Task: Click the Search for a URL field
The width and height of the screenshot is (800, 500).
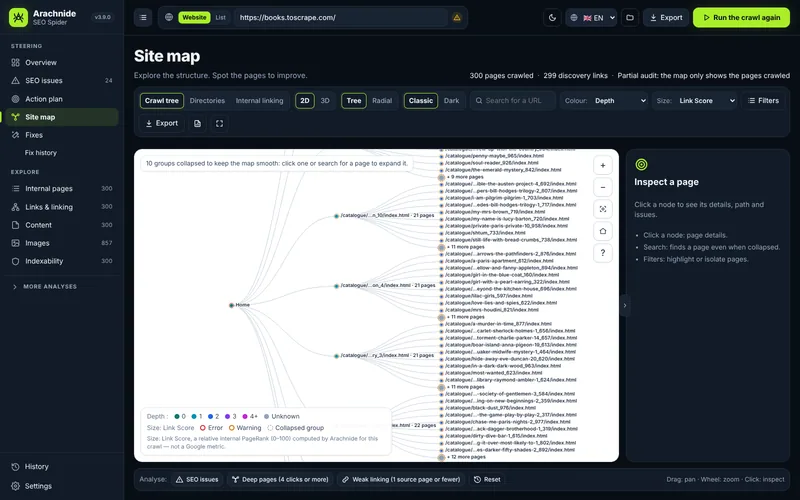Action: click(513, 101)
